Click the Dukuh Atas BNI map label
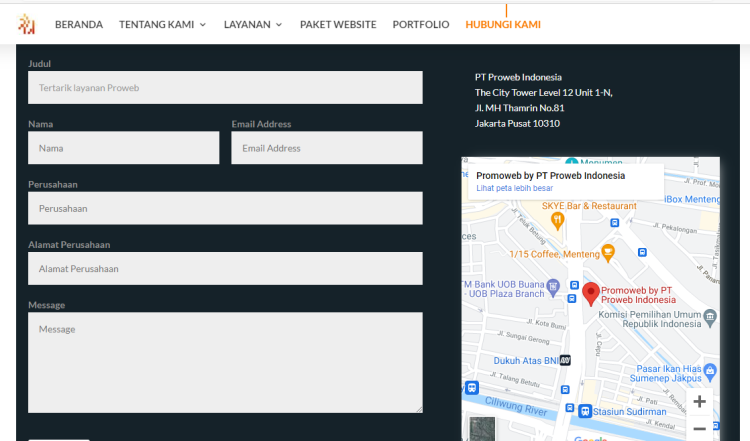This screenshot has width=750, height=441. point(526,361)
